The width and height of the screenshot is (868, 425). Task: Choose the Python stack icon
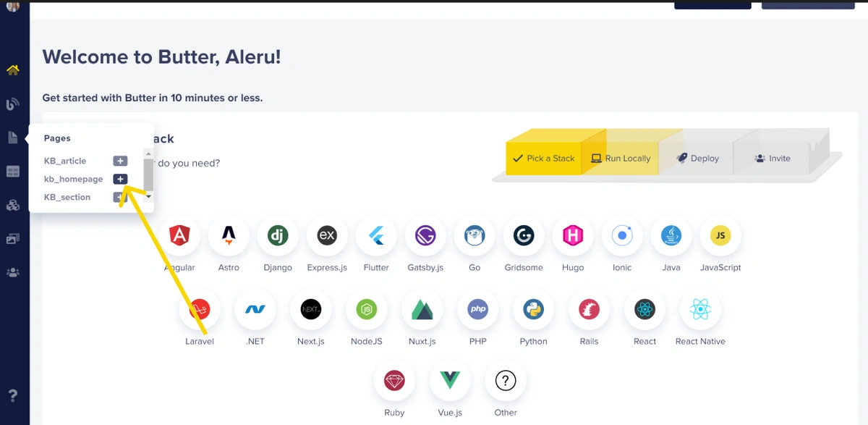click(x=534, y=310)
